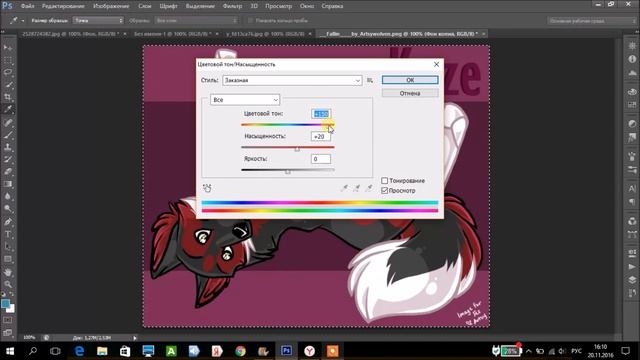640x360 pixels.
Task: Select the Zoom tool in toolbox
Action: click(8, 284)
